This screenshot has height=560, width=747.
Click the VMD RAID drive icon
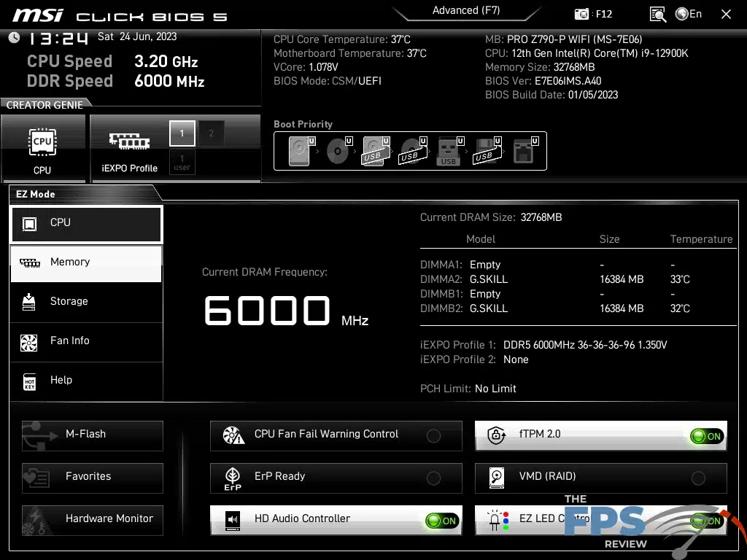496,478
